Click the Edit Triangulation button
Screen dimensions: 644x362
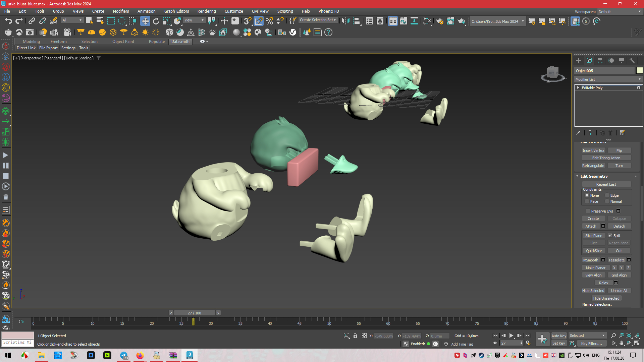(x=606, y=158)
